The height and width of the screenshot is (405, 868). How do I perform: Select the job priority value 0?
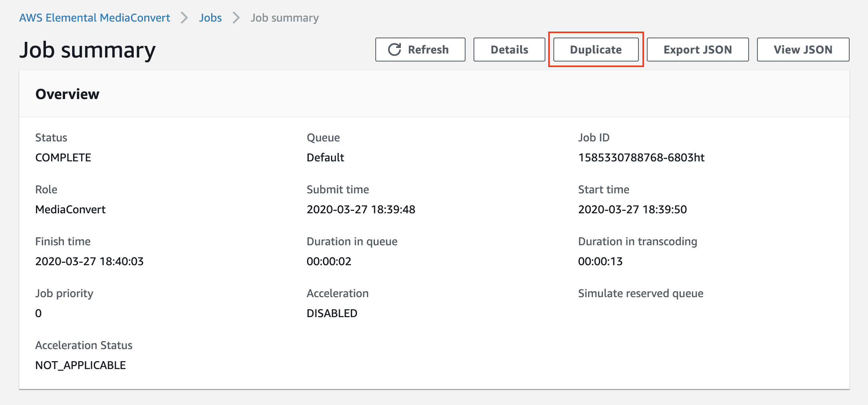point(38,313)
